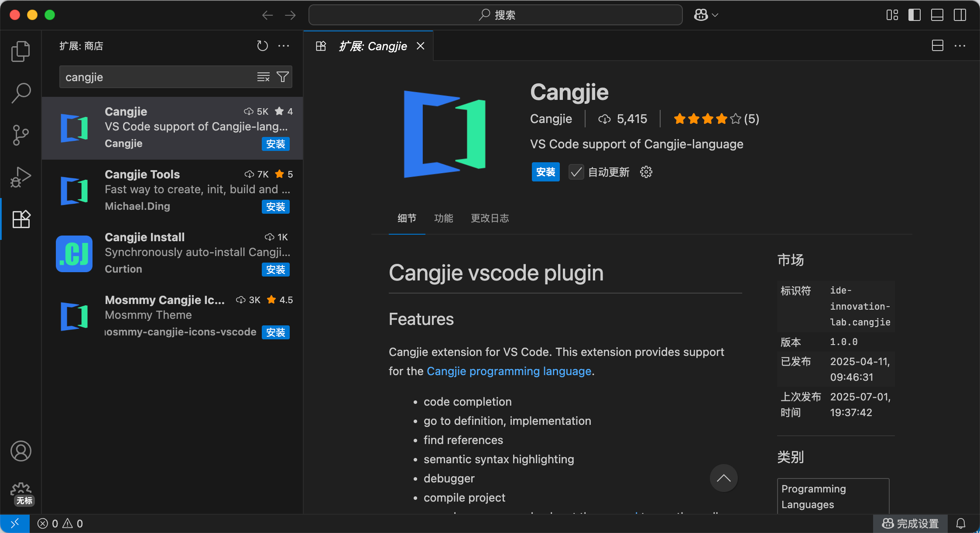
Task: Clear the extension search results
Action: 264,77
